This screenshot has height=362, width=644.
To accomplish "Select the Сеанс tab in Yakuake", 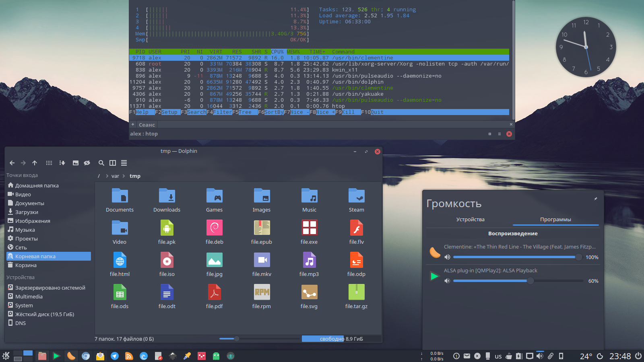I will [x=147, y=125].
